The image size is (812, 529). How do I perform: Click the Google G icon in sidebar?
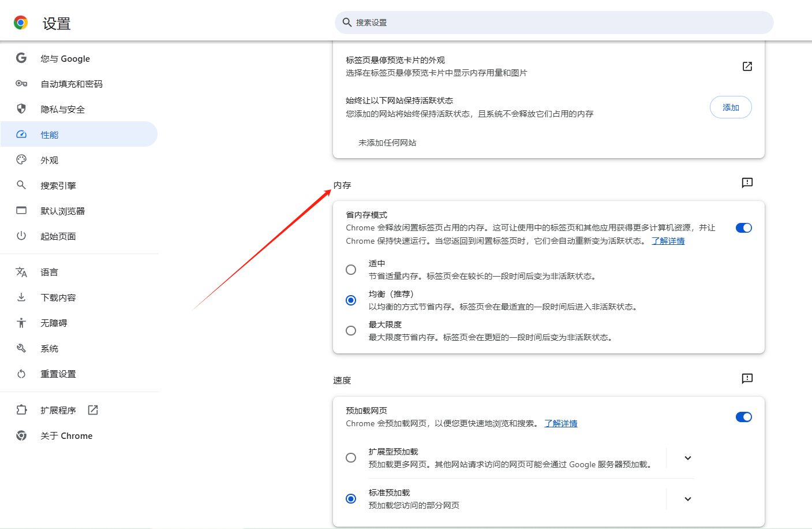click(21, 58)
